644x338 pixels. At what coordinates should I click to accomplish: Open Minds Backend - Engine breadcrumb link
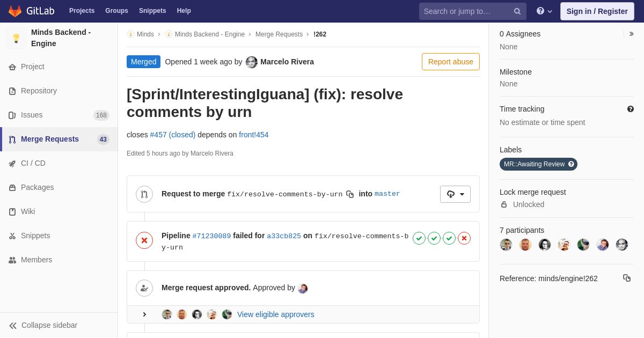(x=210, y=34)
